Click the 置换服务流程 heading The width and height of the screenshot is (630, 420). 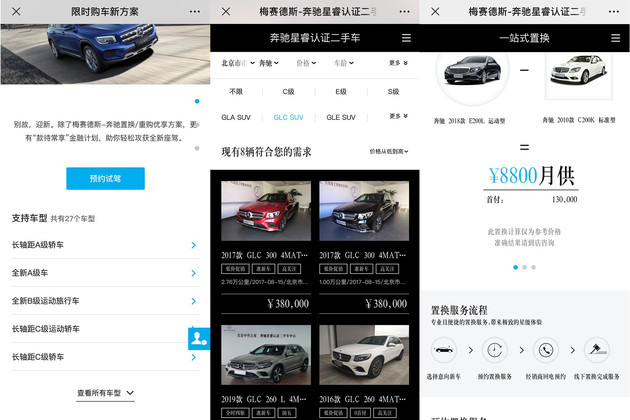[459, 310]
